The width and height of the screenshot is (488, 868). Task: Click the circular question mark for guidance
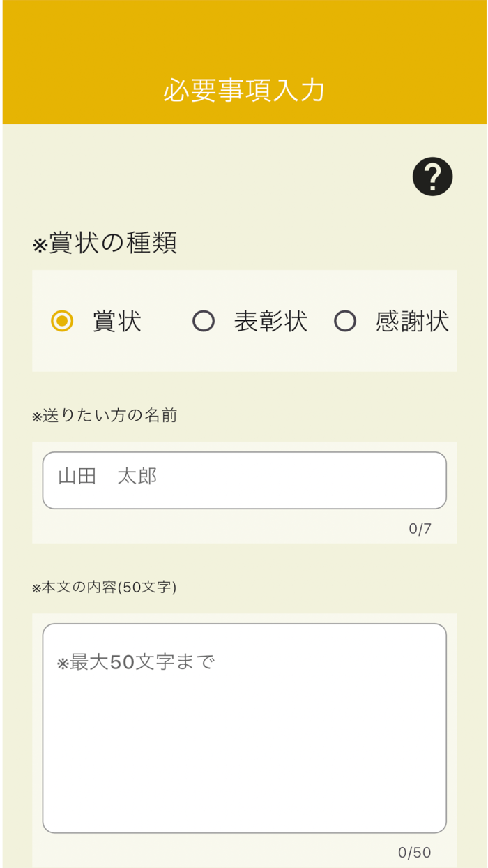point(432,177)
